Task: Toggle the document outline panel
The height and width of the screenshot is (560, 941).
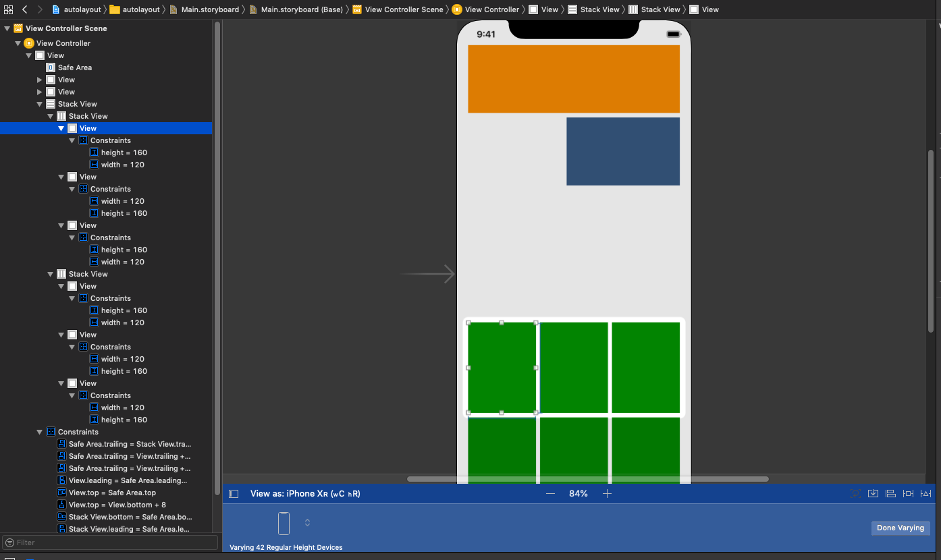Action: click(x=234, y=494)
